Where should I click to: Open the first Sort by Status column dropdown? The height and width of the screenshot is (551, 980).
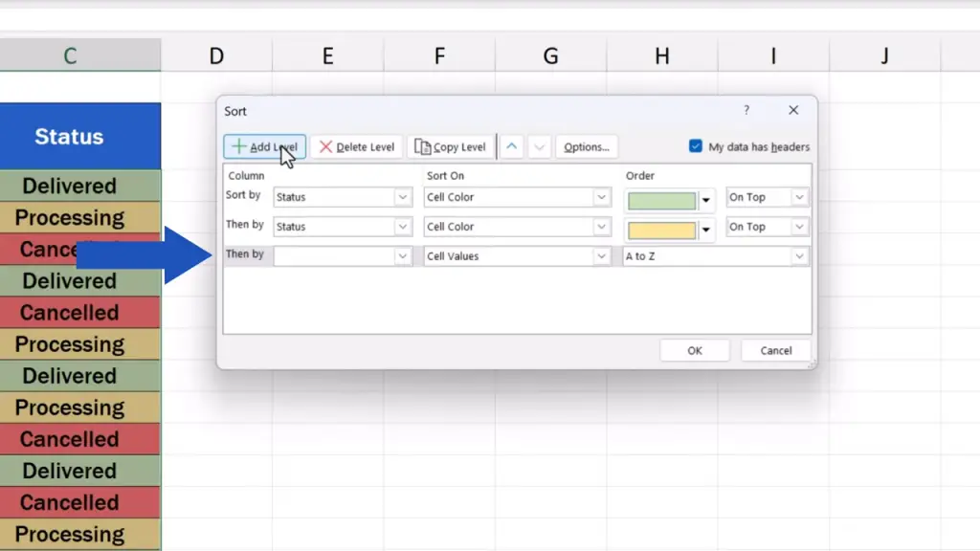(403, 198)
